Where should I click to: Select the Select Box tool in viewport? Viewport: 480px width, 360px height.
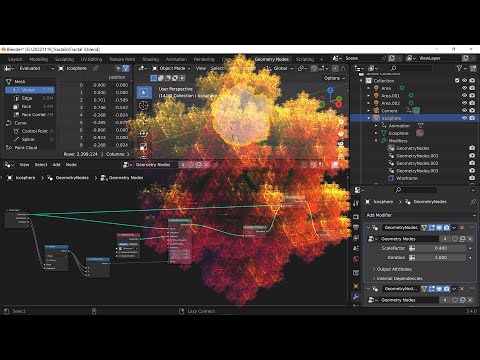coord(144,92)
